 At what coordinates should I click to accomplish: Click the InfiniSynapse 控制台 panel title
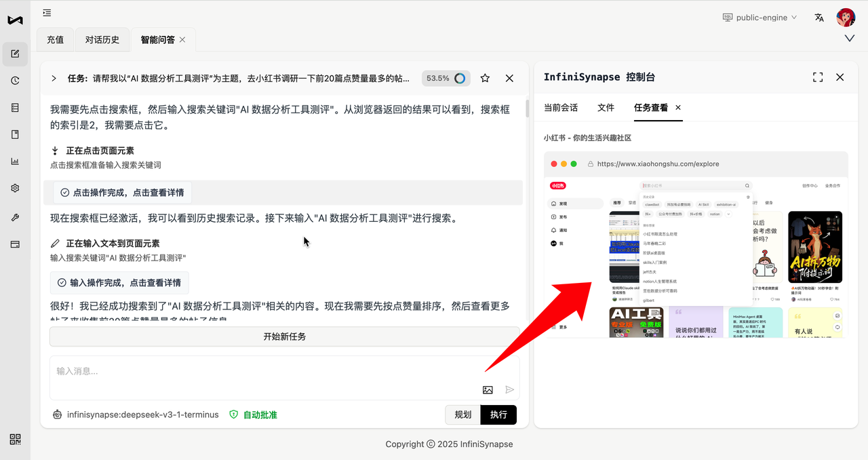pyautogui.click(x=599, y=77)
